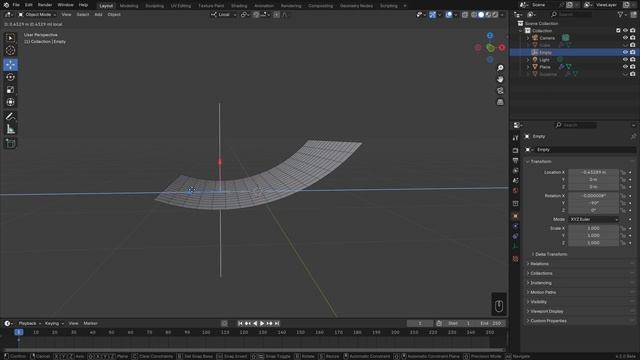
Task: Switch to solid viewport shading
Action: click(481, 15)
